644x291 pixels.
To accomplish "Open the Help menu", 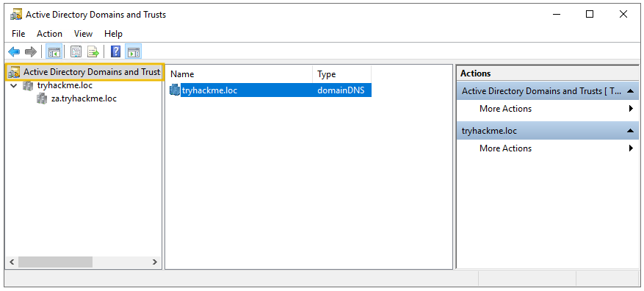I will click(113, 34).
